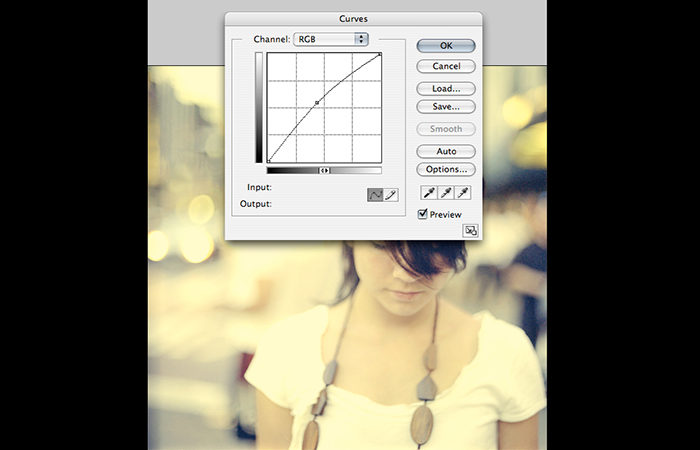Choose the pencil draw-curve tool

pyautogui.click(x=391, y=195)
